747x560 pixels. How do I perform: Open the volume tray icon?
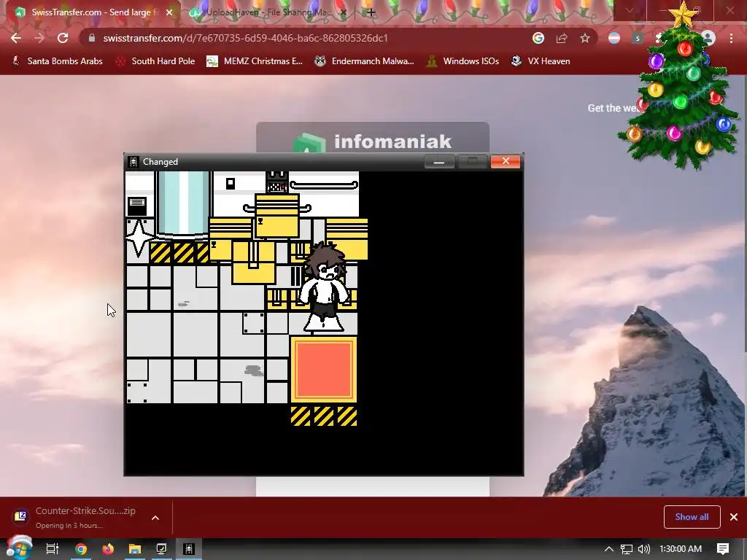click(x=643, y=549)
